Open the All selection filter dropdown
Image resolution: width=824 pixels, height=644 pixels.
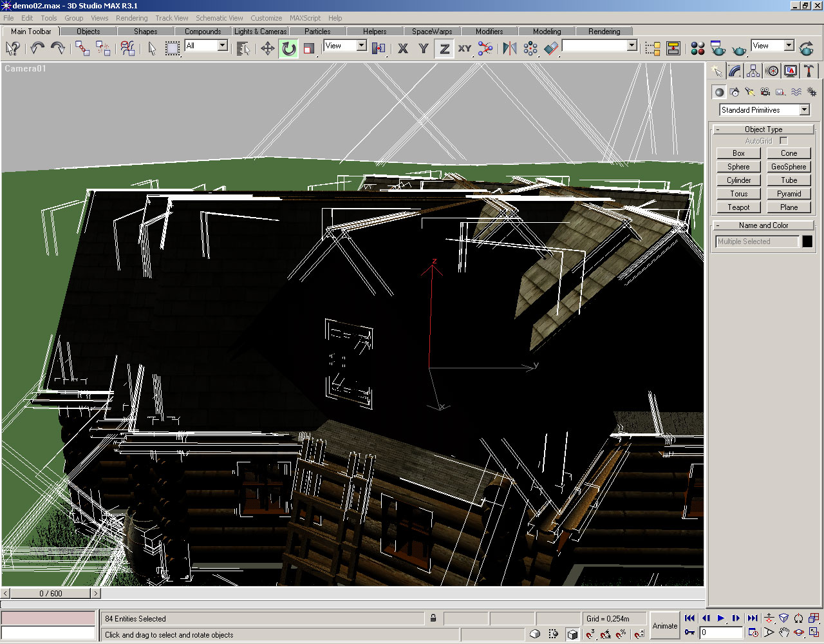tap(222, 46)
